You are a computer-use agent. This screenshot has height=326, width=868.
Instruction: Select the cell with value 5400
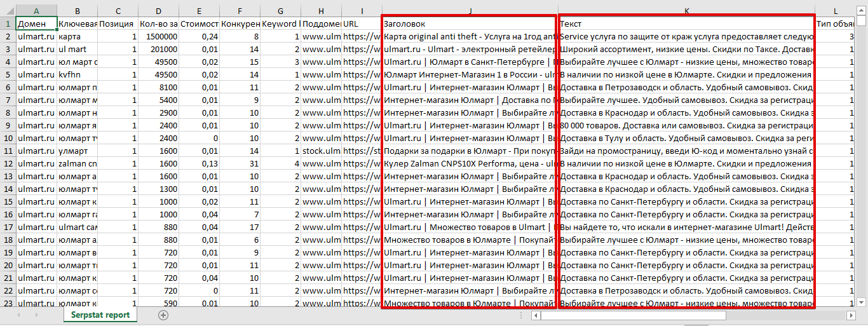point(158,100)
